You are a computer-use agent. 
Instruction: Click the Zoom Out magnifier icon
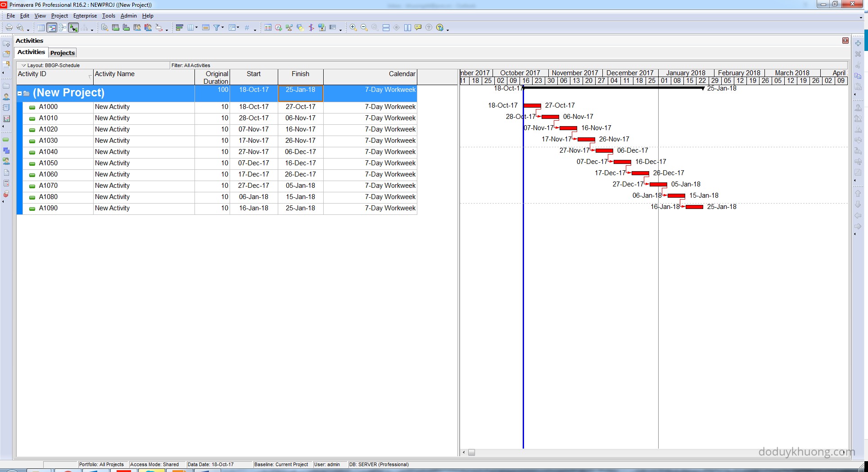(364, 28)
